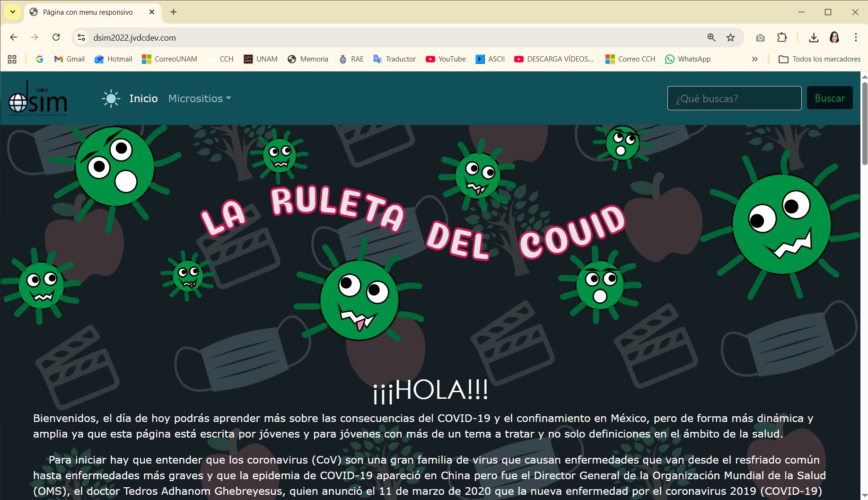Screen dimensions: 868x500
Task: Open the CorreoUNAM bookmark
Action: coord(170,59)
